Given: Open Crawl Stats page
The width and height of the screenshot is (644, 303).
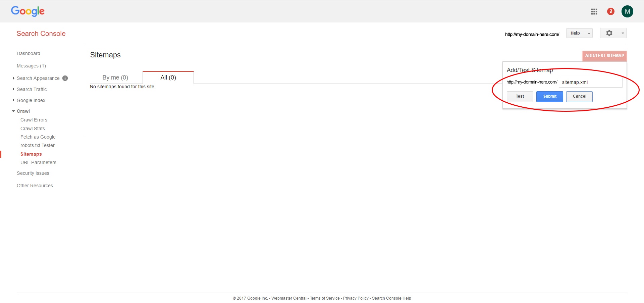Looking at the screenshot, I should tap(33, 129).
